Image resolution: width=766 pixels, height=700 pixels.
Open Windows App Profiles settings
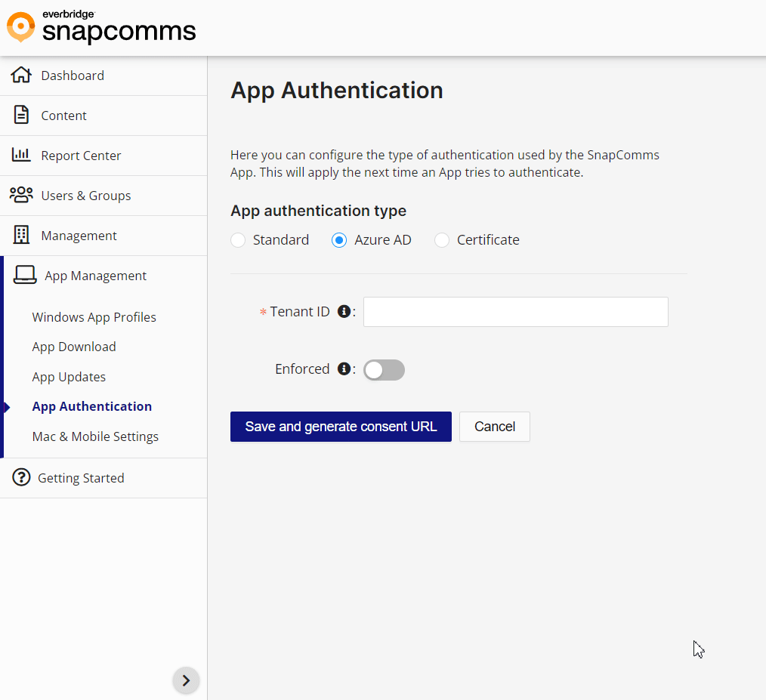(94, 317)
